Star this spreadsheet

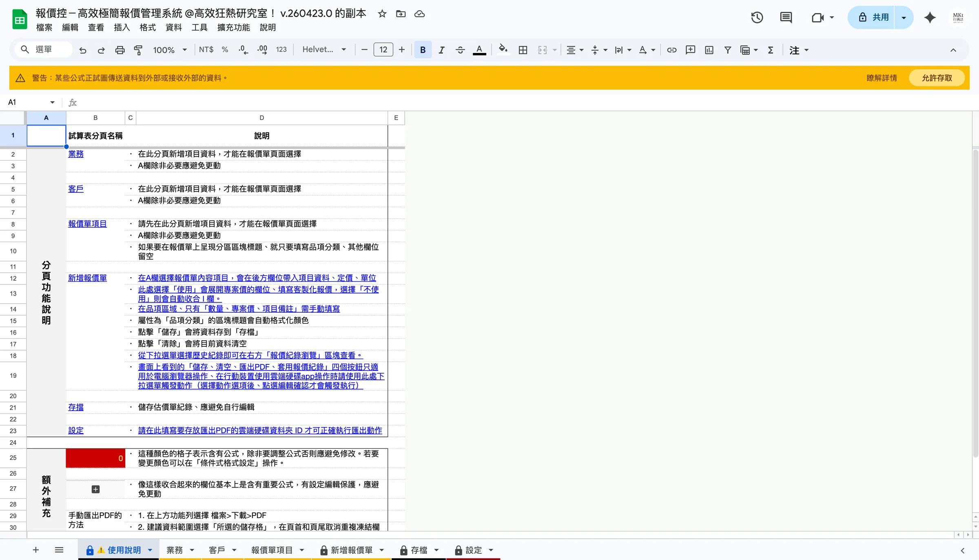[382, 14]
